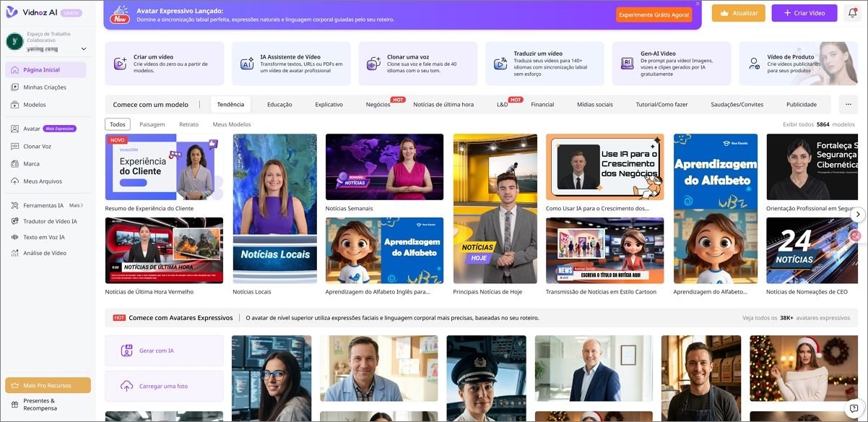Image resolution: width=868 pixels, height=422 pixels.
Task: Open the help chat icon
Action: click(x=854, y=408)
